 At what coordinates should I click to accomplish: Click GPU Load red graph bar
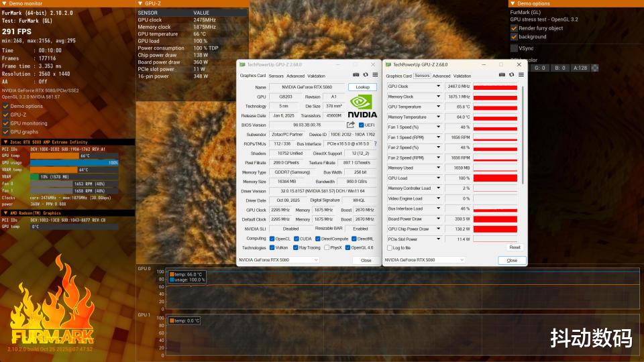[x=495, y=178]
